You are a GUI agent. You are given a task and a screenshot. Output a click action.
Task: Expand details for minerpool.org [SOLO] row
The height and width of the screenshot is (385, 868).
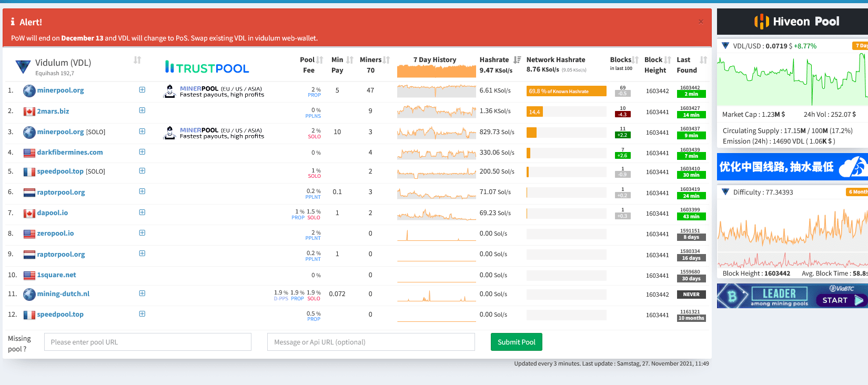142,131
